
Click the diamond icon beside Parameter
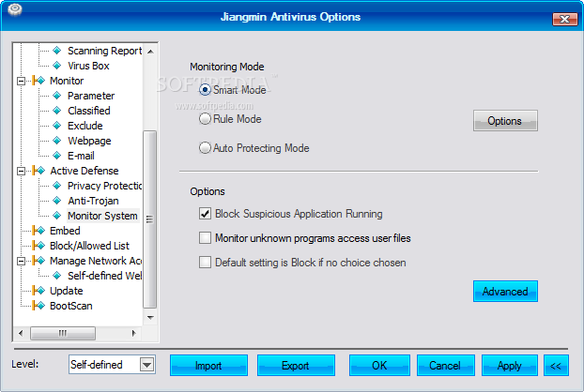pyautogui.click(x=57, y=96)
